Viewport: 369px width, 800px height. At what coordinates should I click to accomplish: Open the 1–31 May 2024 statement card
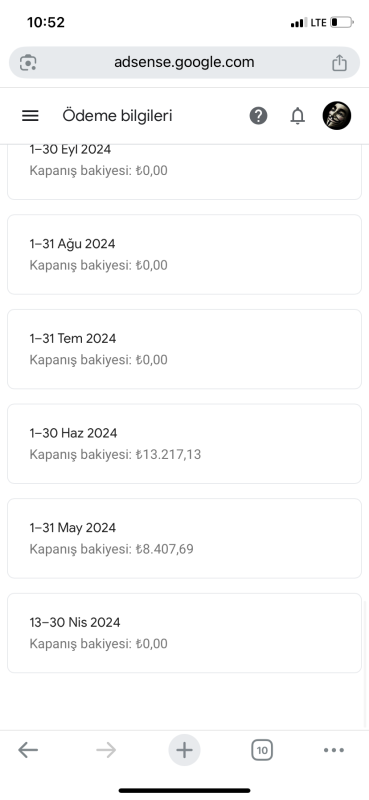coord(184,538)
